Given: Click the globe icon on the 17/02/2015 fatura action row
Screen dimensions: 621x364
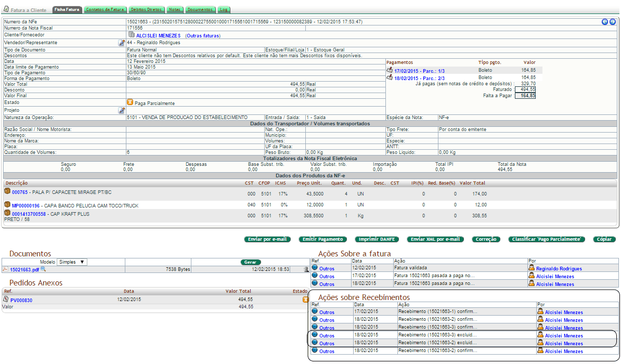Looking at the screenshot, I should pos(315,275).
